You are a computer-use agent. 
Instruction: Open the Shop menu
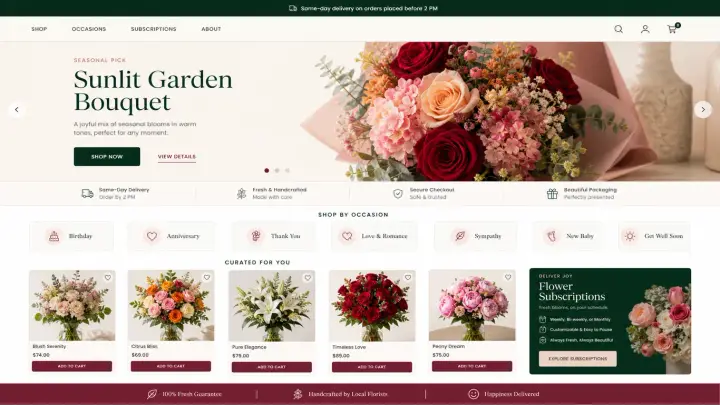click(39, 29)
